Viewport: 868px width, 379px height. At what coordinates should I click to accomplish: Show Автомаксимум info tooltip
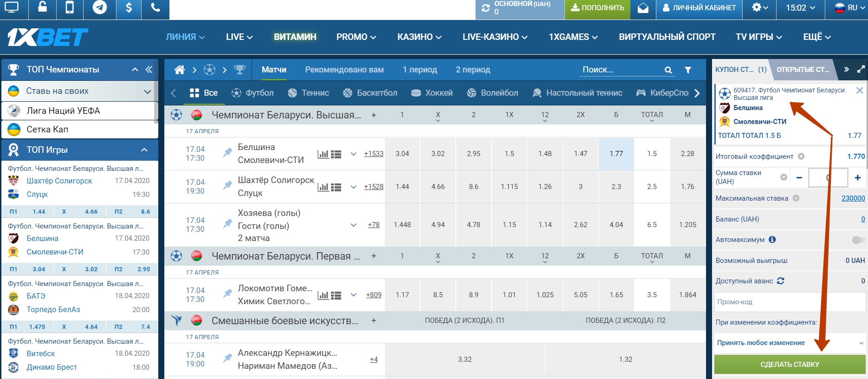pos(772,240)
